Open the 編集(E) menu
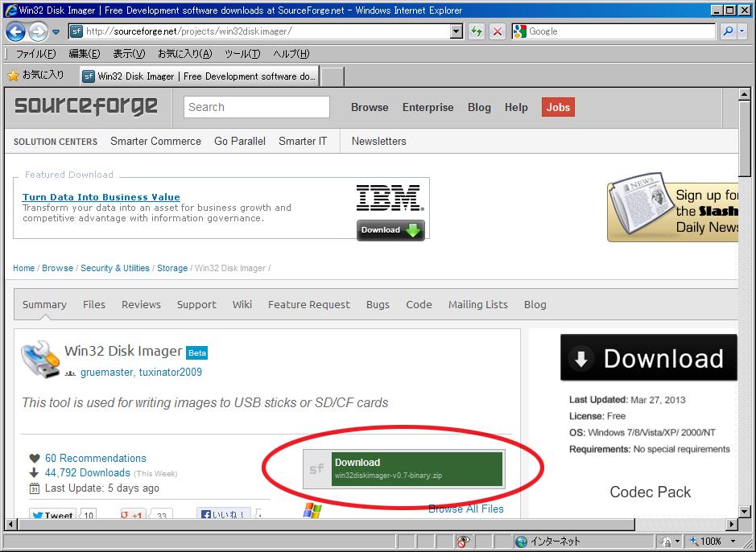Screen dimensions: 756x552 (x=85, y=53)
